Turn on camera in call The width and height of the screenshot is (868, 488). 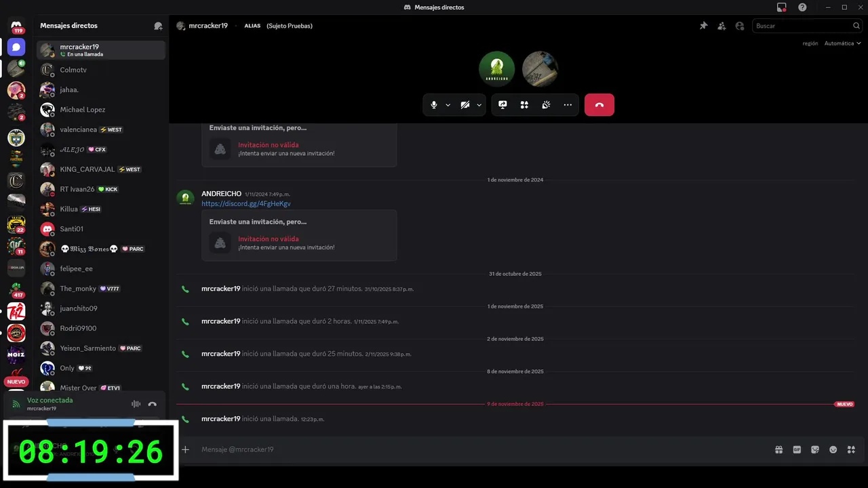tap(465, 105)
